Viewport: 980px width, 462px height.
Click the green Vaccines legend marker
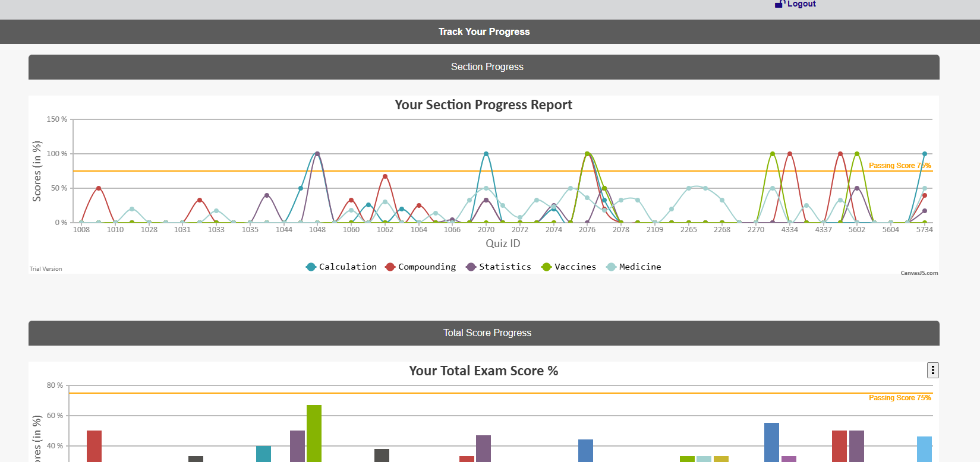[547, 267]
